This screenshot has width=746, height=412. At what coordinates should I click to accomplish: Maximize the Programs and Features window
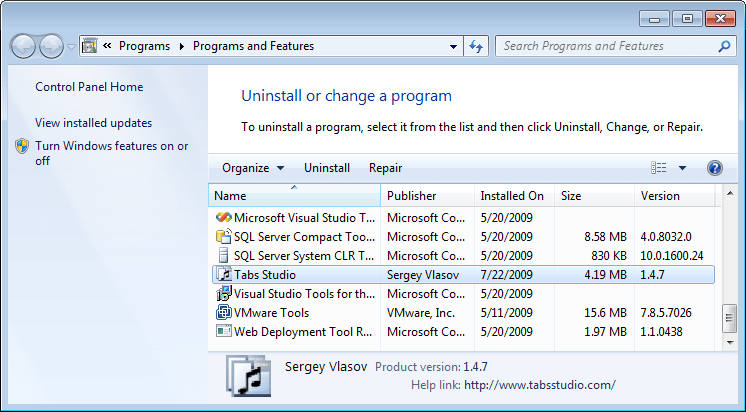pyautogui.click(x=687, y=19)
